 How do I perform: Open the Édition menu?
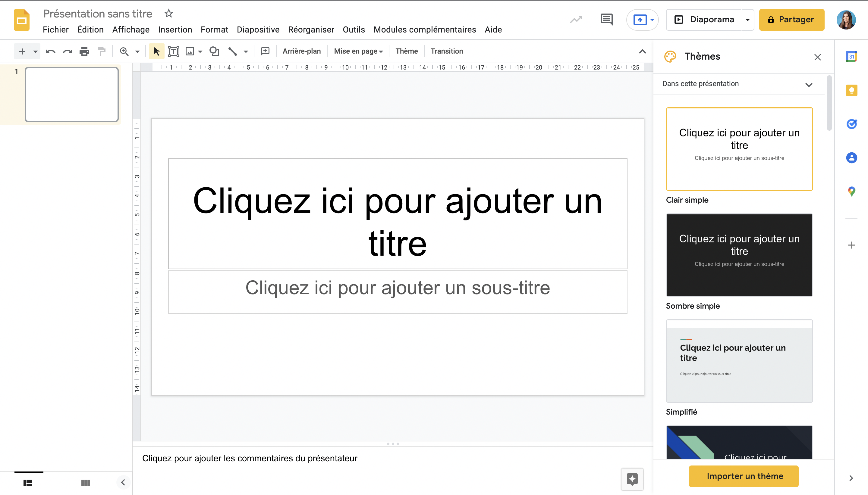90,30
